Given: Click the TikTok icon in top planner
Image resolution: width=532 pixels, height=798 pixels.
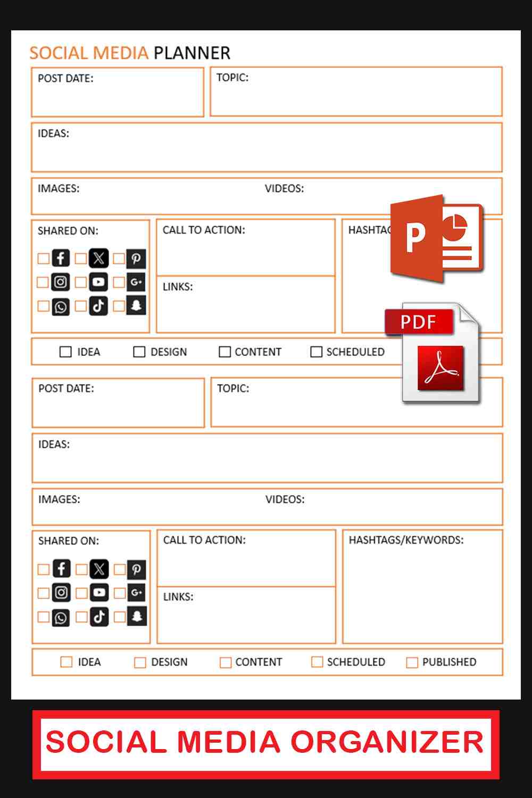Looking at the screenshot, I should 98,306.
